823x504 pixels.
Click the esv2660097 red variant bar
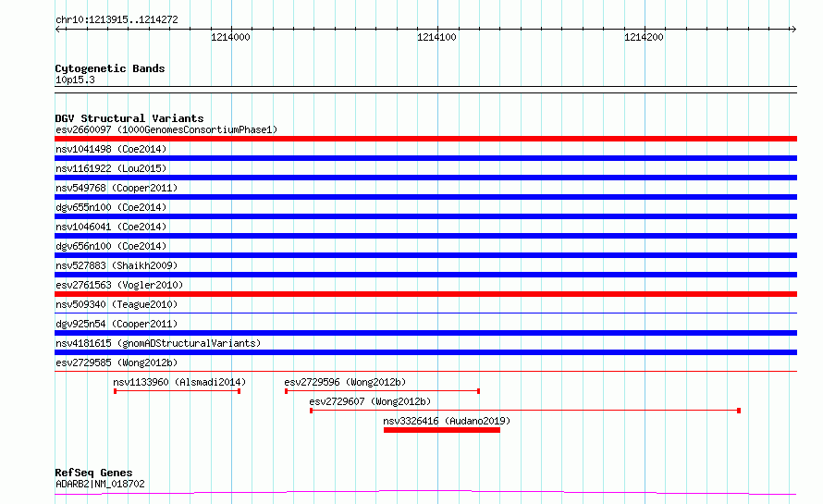pyautogui.click(x=425, y=139)
